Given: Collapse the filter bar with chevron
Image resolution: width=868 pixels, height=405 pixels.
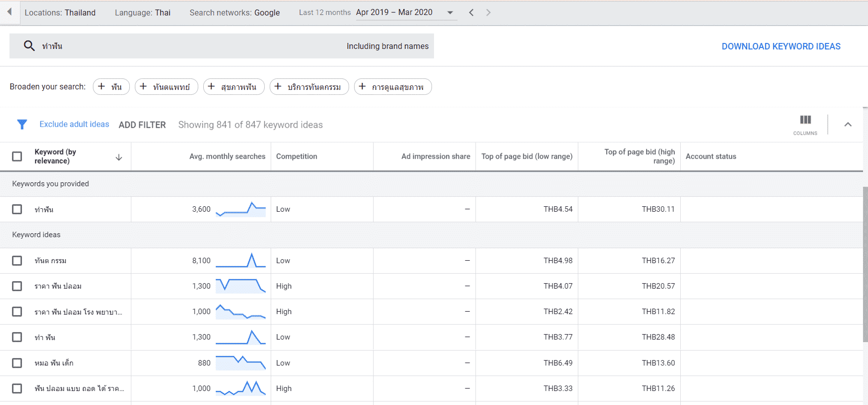Looking at the screenshot, I should click(848, 124).
